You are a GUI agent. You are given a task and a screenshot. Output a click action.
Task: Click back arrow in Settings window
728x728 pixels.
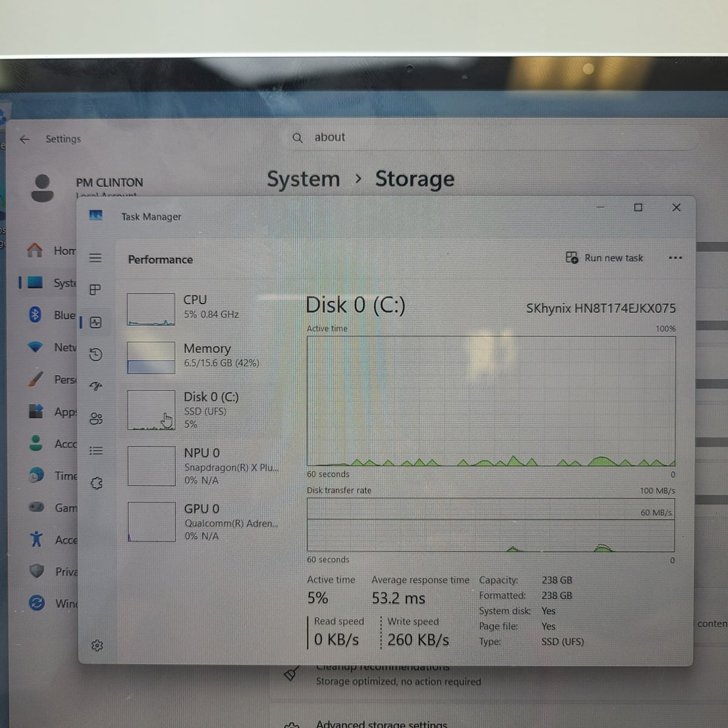click(x=25, y=139)
